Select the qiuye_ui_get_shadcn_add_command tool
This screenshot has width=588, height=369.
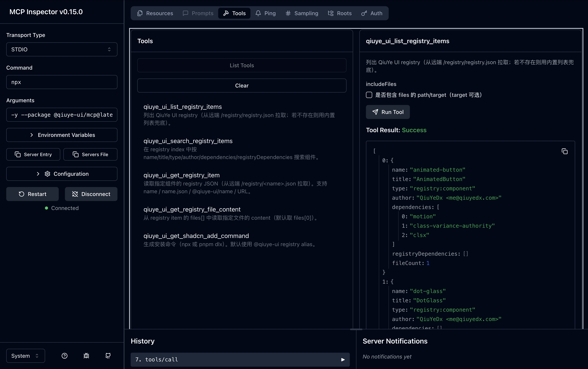[x=196, y=236]
